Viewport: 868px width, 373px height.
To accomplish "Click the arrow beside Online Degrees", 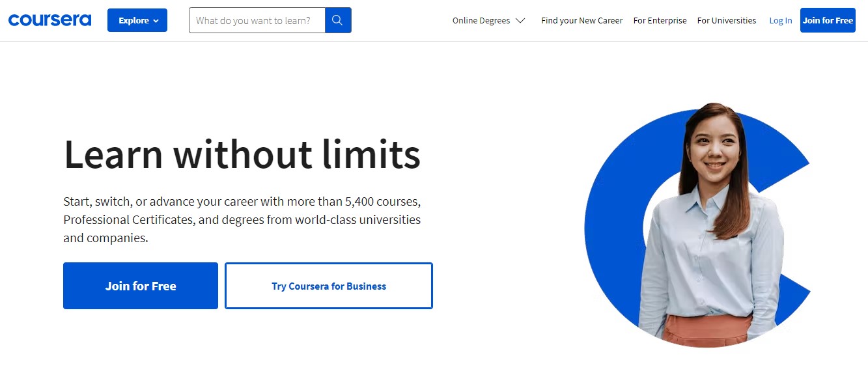I will pyautogui.click(x=520, y=21).
